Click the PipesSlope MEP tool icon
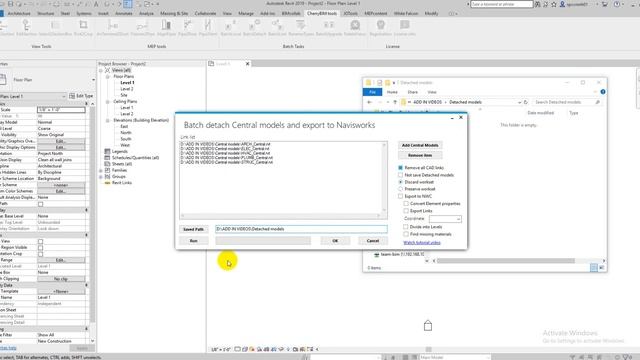 tap(187, 25)
